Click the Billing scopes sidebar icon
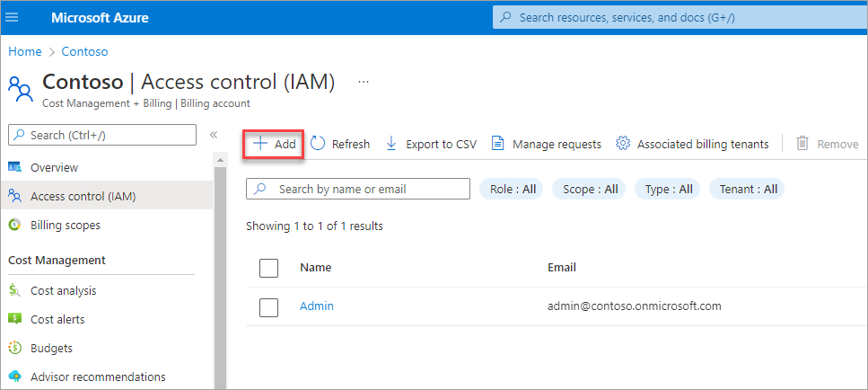868x390 pixels. pos(15,225)
